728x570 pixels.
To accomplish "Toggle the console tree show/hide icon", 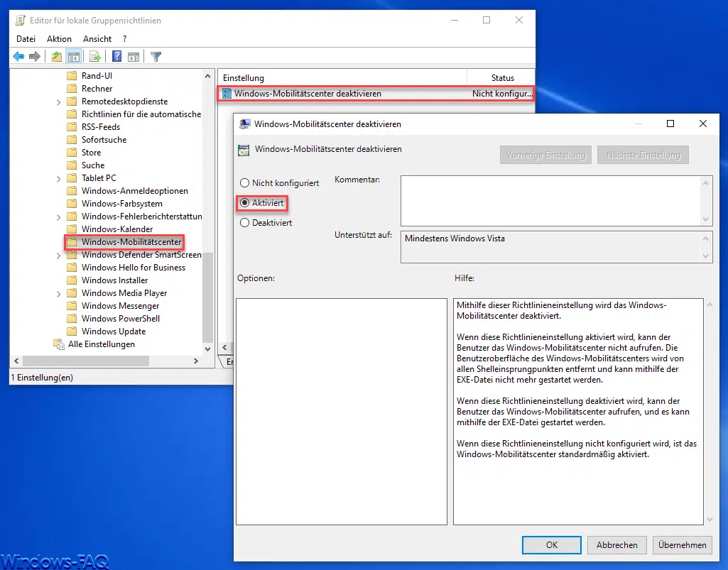I will pyautogui.click(x=73, y=57).
